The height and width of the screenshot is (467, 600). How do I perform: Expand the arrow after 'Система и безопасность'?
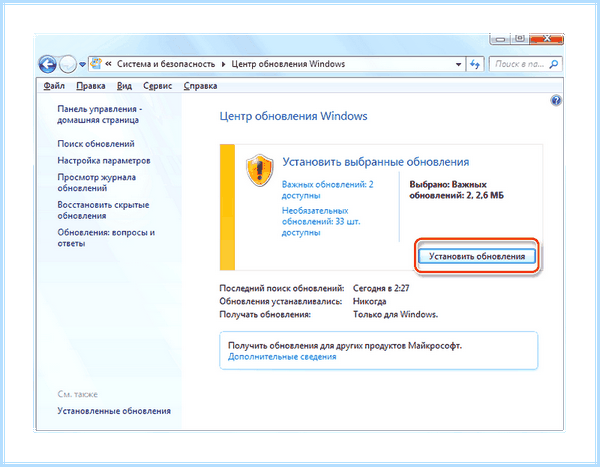223,64
